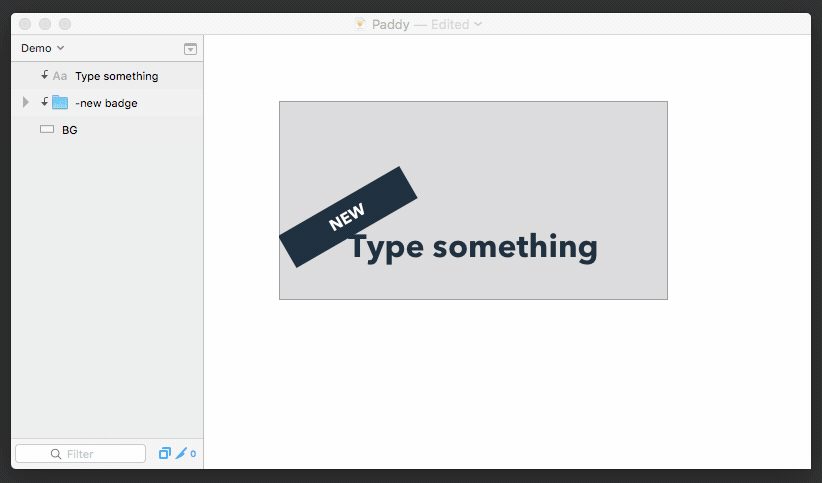Select the Type something text layer
The height and width of the screenshot is (483, 822).
point(107,76)
